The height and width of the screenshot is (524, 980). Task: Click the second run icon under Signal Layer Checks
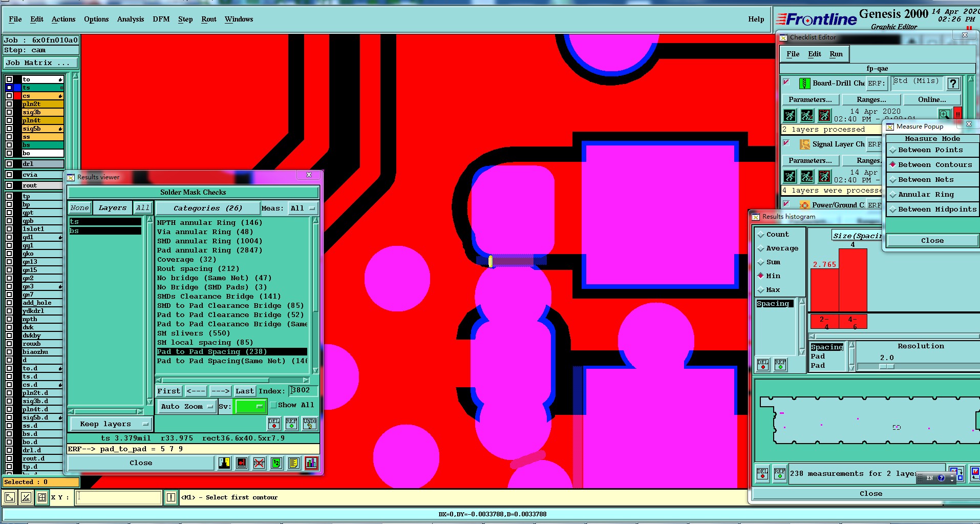[x=807, y=177]
